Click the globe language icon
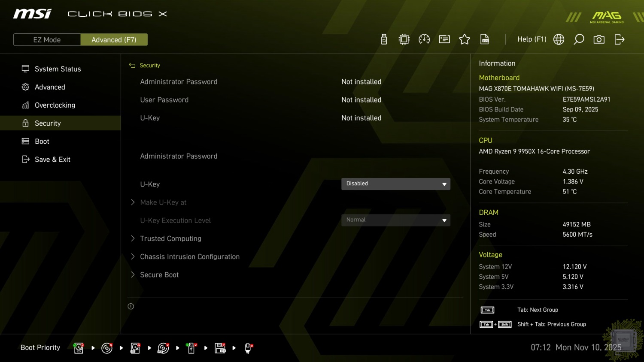This screenshot has height=362, width=644. (559, 39)
